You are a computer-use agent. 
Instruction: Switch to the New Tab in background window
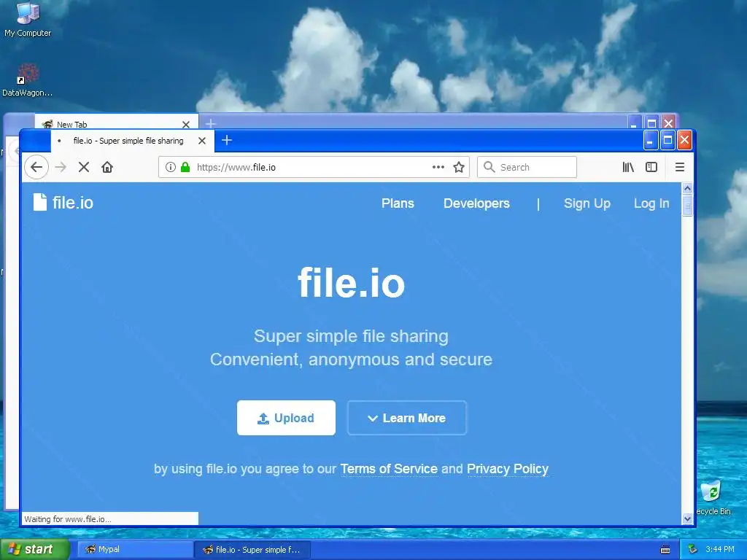click(116, 122)
